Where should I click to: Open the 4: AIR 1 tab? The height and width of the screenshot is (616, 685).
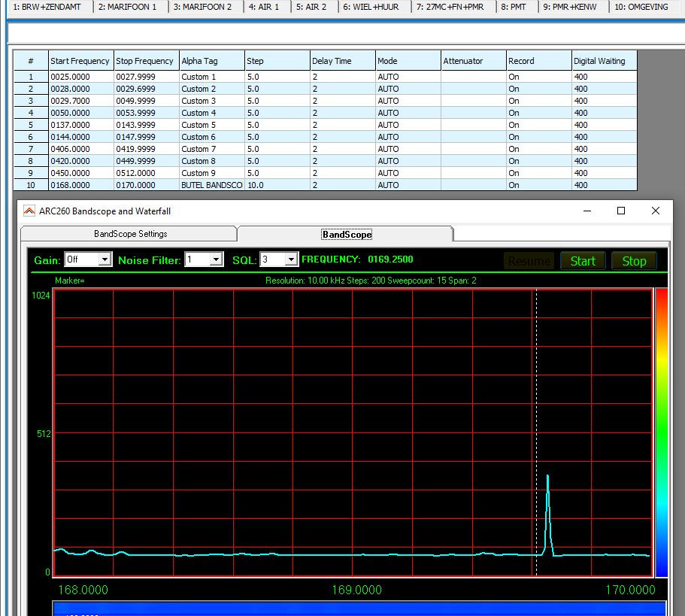(263, 7)
